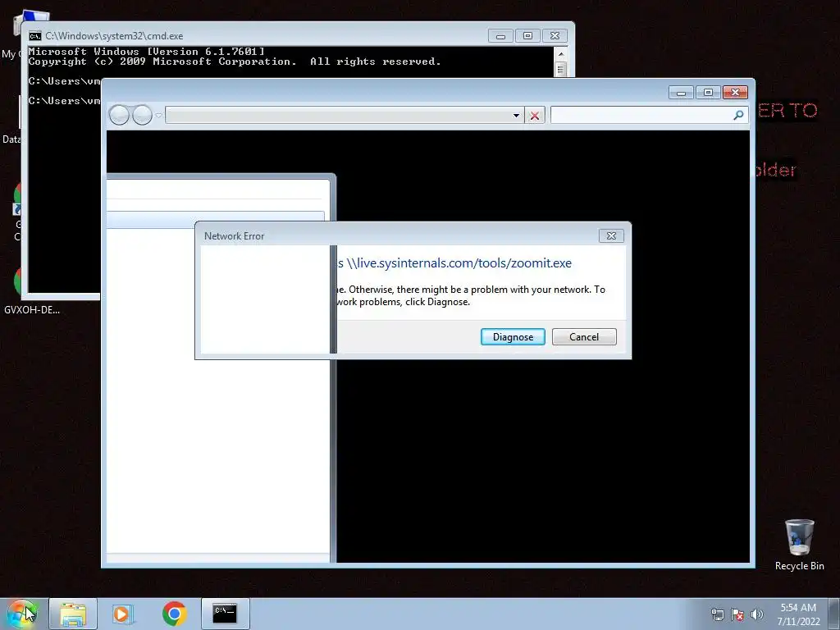
Task: Show the clock reading 5:54 AM
Action: tap(798, 608)
